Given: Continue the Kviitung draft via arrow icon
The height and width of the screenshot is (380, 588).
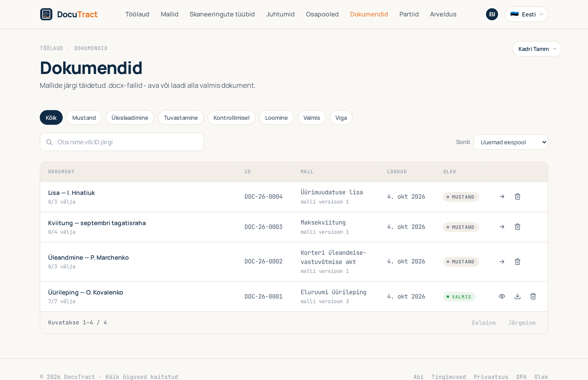Looking at the screenshot, I should [x=502, y=227].
